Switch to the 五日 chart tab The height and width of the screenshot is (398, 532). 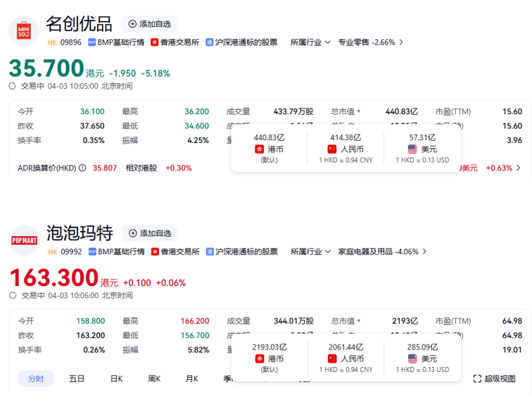tap(77, 379)
